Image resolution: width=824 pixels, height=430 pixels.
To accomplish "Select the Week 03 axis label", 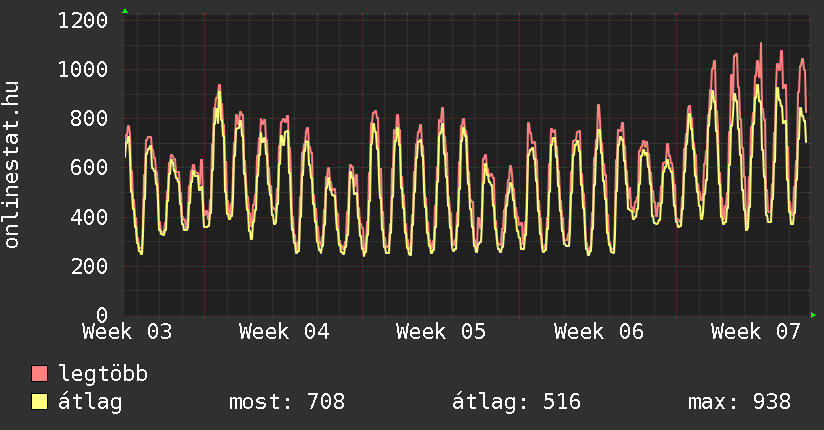I will [127, 332].
